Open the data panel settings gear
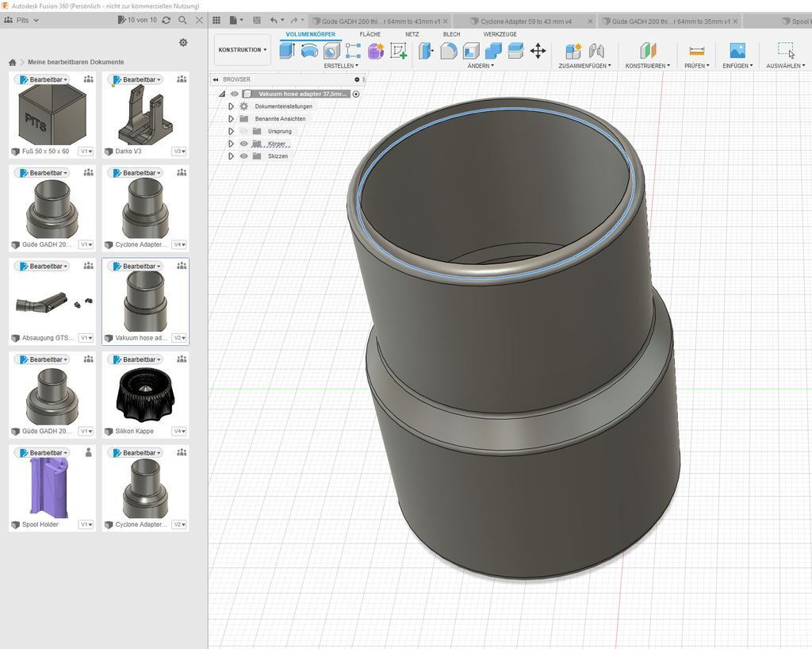The width and height of the screenshot is (812, 649). pyautogui.click(x=183, y=42)
